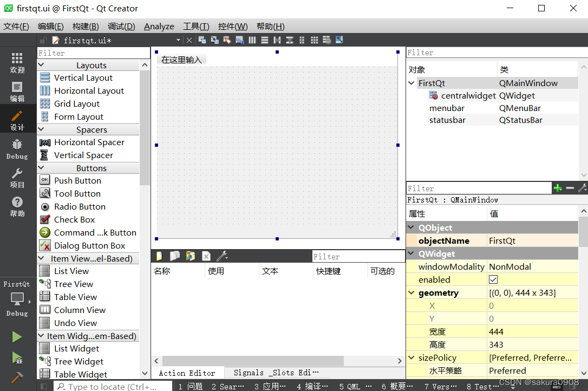Open the FirstQt kit selector monitor icon

point(17,299)
